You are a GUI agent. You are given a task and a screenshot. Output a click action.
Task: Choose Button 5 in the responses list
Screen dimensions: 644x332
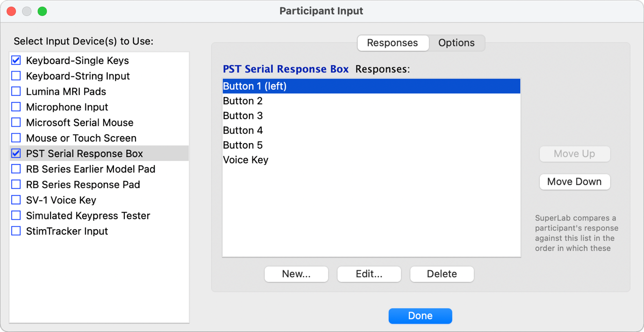pos(243,145)
